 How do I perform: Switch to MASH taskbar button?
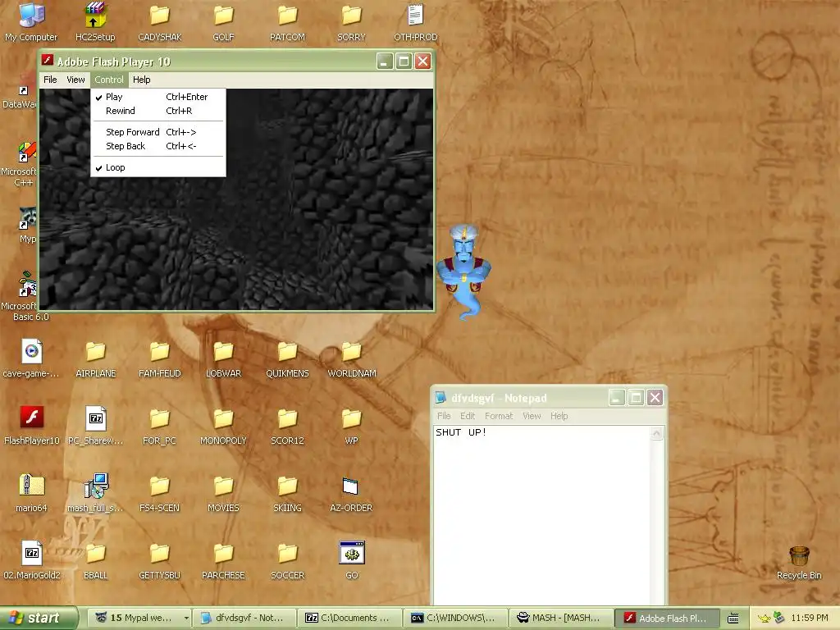[559, 619]
